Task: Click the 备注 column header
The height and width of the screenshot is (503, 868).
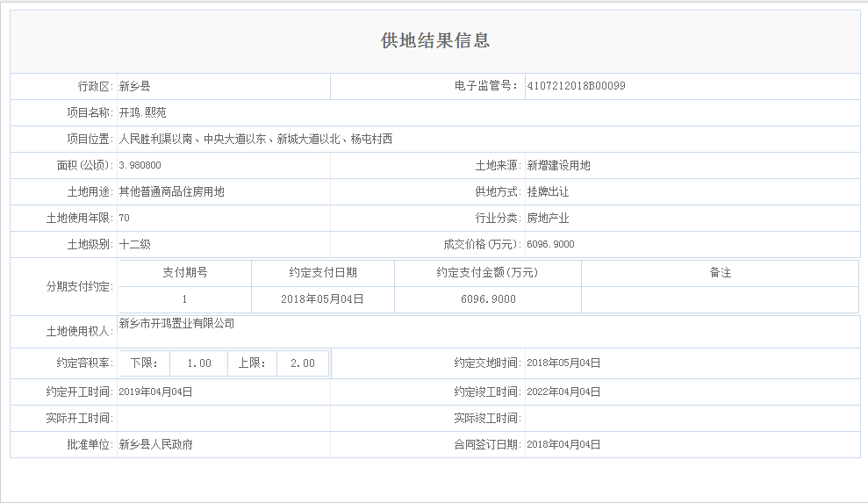Action: (x=720, y=273)
